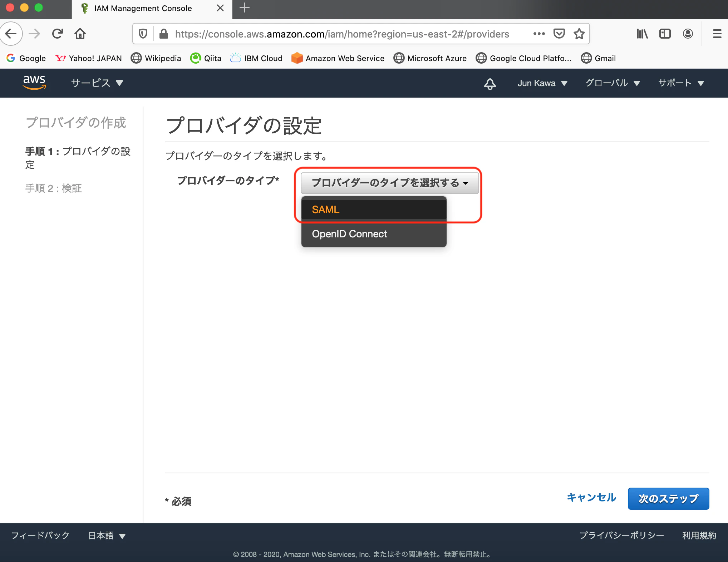
Task: Open Qiita bookmark
Action: click(206, 58)
